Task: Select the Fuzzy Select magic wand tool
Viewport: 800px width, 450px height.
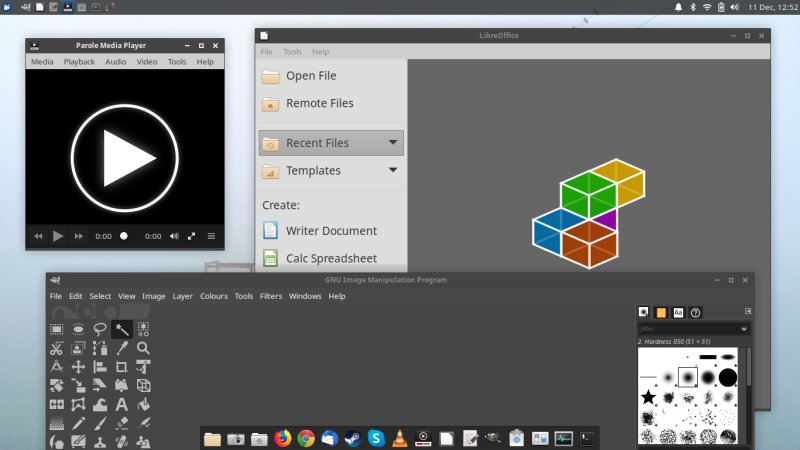Action: [x=121, y=328]
